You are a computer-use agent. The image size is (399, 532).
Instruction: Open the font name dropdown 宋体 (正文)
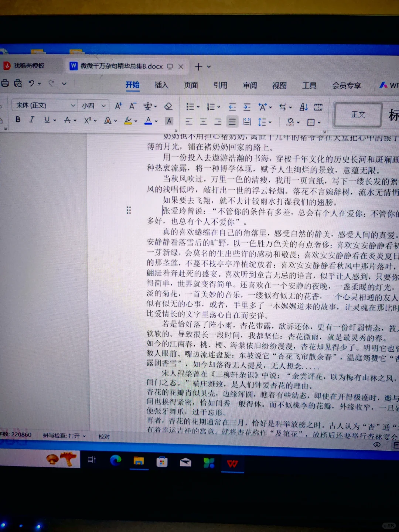pyautogui.click(x=73, y=106)
